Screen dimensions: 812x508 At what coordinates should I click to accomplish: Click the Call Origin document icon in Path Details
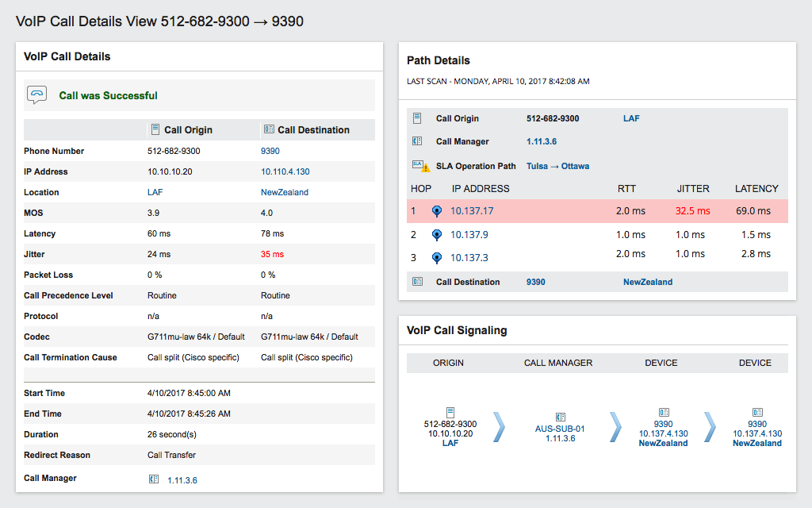417,117
